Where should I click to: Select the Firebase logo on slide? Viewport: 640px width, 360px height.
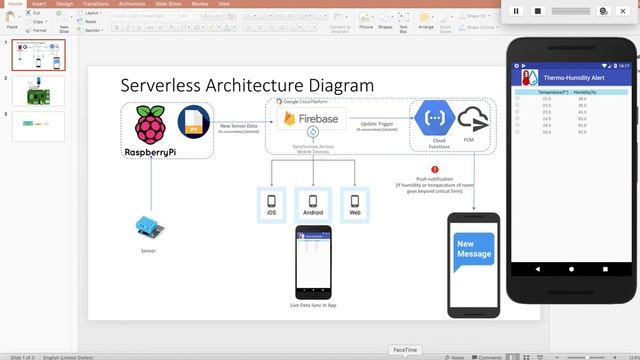point(311,119)
